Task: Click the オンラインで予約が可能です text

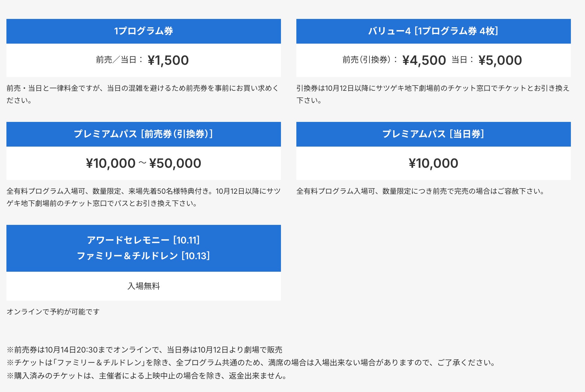Action: [53, 312]
